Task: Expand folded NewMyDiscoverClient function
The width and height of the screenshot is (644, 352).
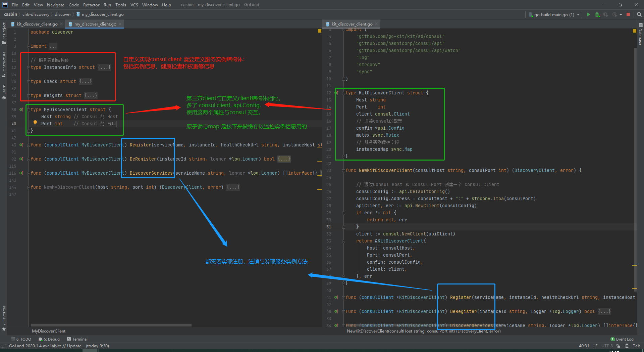Action: (233, 187)
